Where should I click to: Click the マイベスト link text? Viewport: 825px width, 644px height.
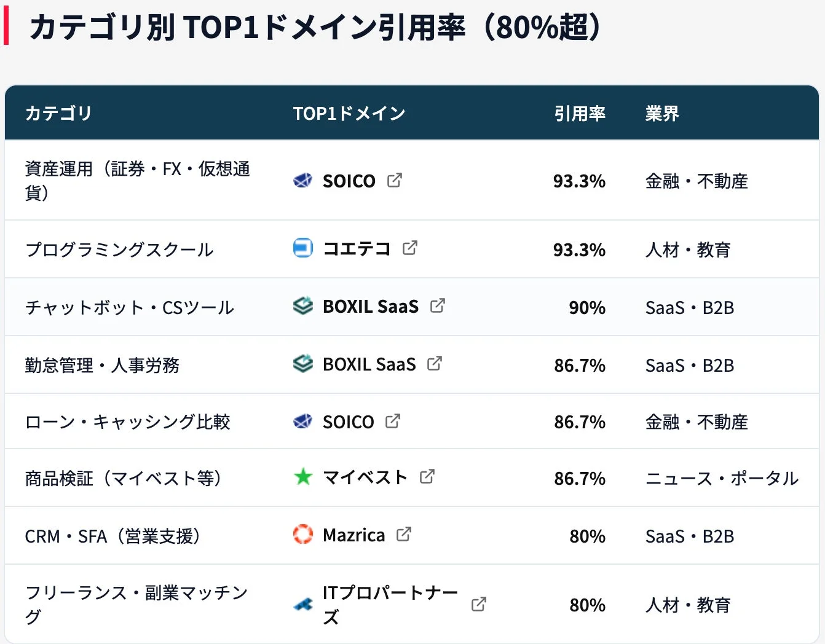tap(365, 477)
